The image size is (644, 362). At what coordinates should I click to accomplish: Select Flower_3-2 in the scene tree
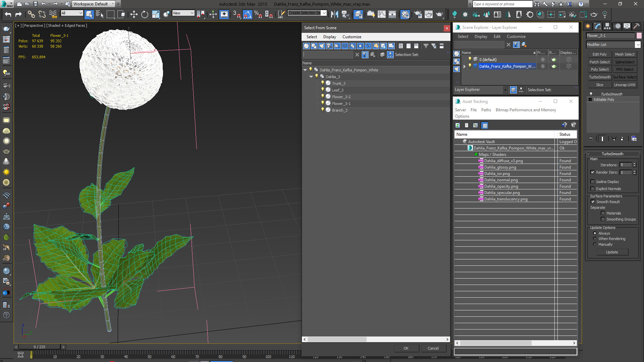pos(341,97)
